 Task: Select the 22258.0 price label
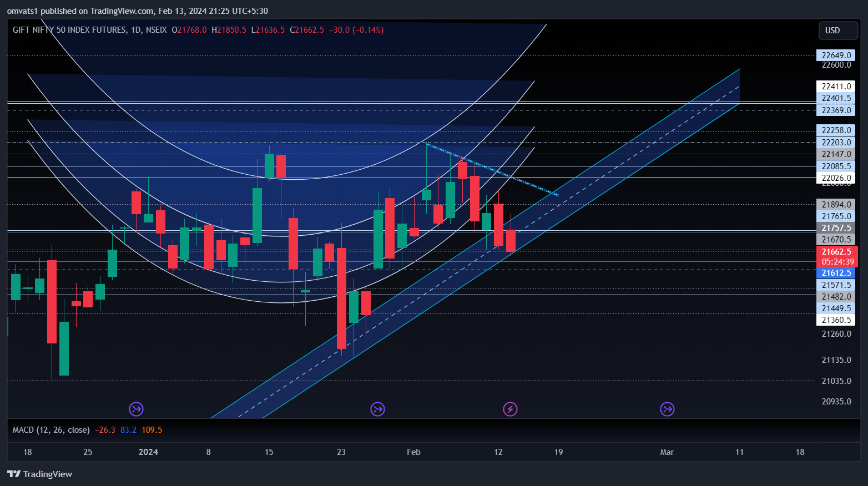836,130
